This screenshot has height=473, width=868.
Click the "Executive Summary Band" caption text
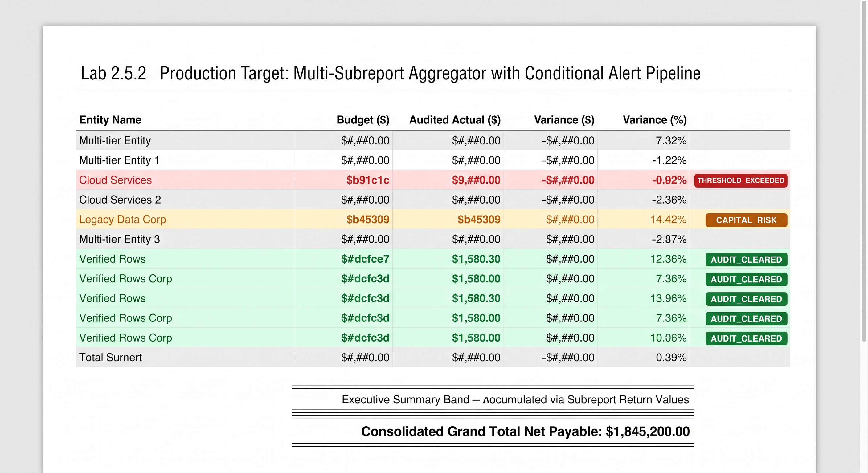(x=515, y=400)
